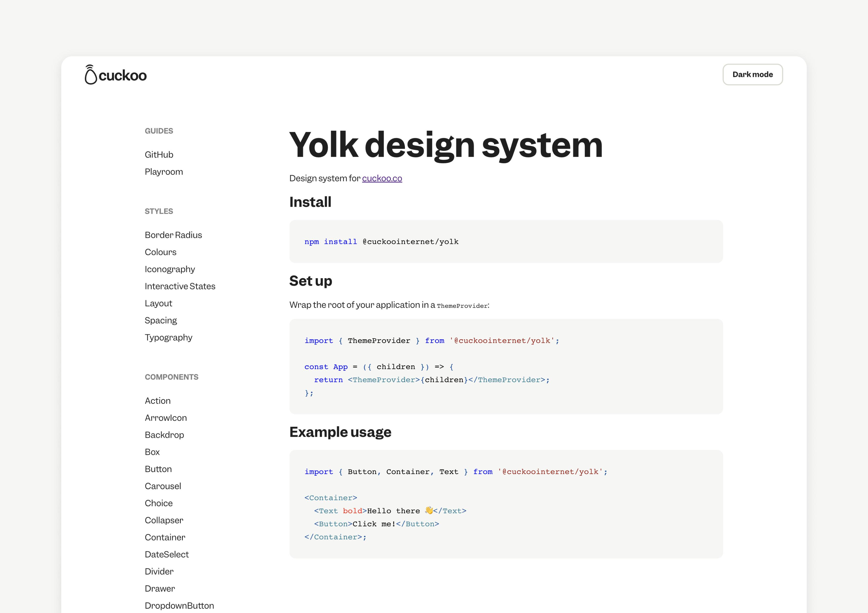Screen dimensions: 868x613
Task: Toggle Dark mode button
Action: [x=752, y=75]
